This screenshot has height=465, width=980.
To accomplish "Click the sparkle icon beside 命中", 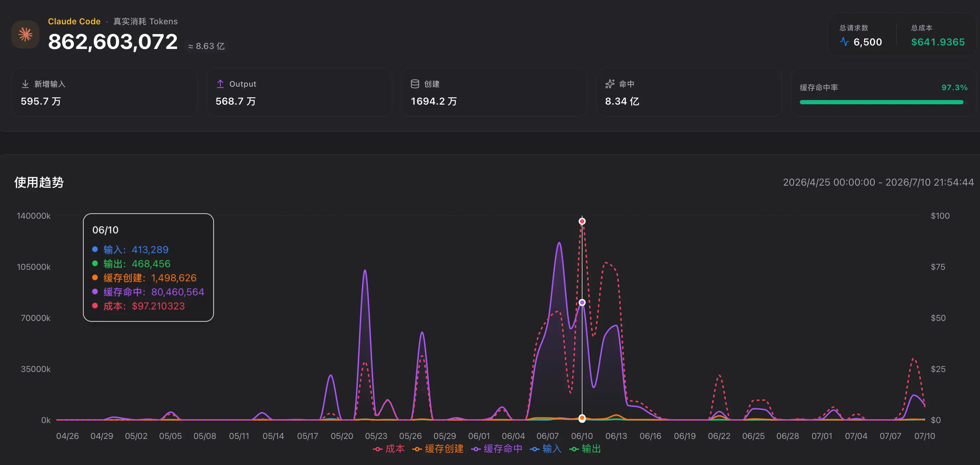I will [610, 84].
